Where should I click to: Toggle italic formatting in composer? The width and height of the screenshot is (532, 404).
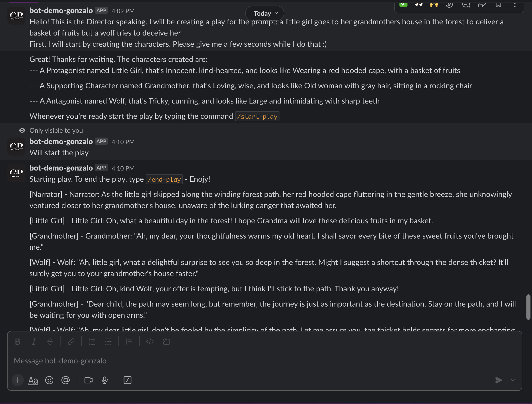pos(34,342)
